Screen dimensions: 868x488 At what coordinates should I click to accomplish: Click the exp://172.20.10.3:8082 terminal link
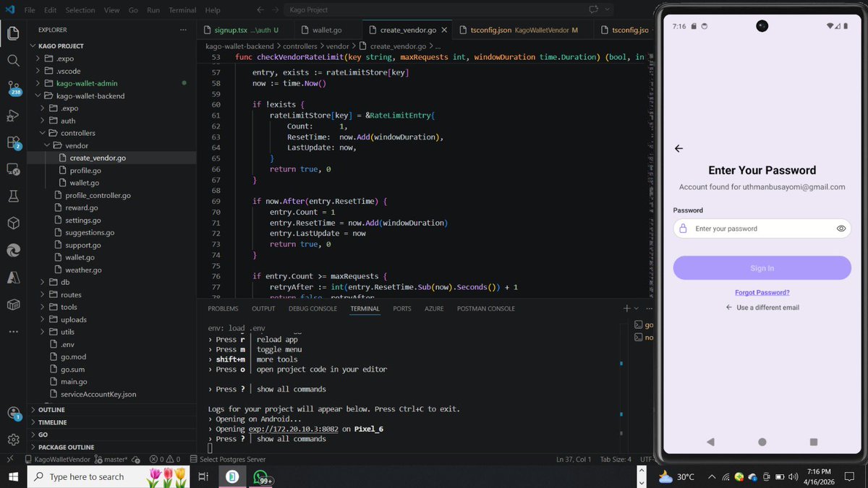[293, 429]
